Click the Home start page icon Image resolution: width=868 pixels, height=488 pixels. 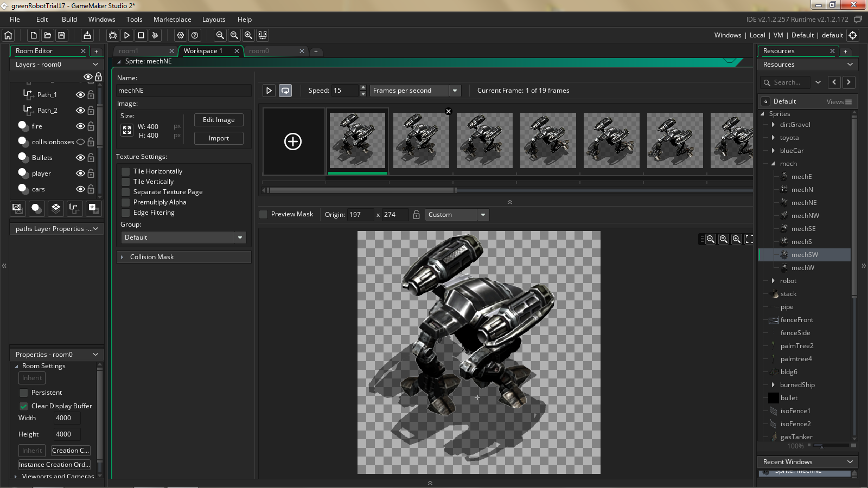[x=8, y=35]
